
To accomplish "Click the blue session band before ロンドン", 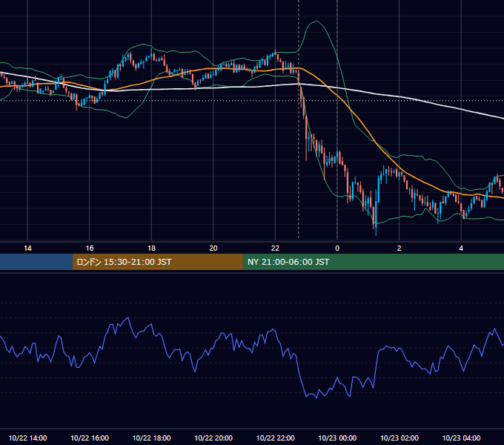I will (x=36, y=262).
